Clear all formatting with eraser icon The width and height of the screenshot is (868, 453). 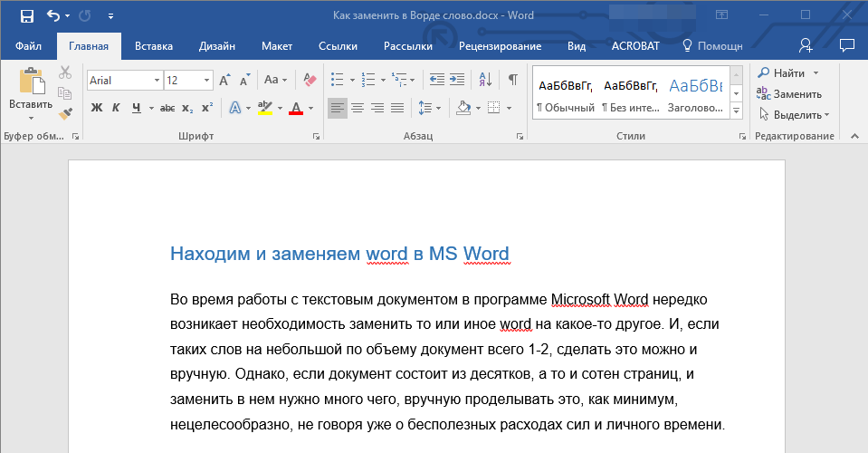tap(310, 80)
